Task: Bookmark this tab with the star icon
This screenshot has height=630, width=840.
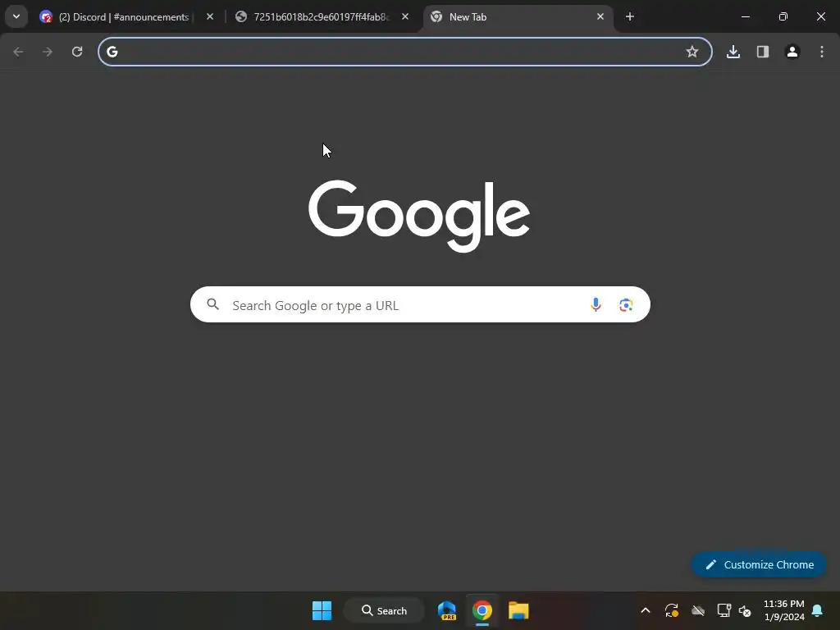Action: pyautogui.click(x=692, y=52)
